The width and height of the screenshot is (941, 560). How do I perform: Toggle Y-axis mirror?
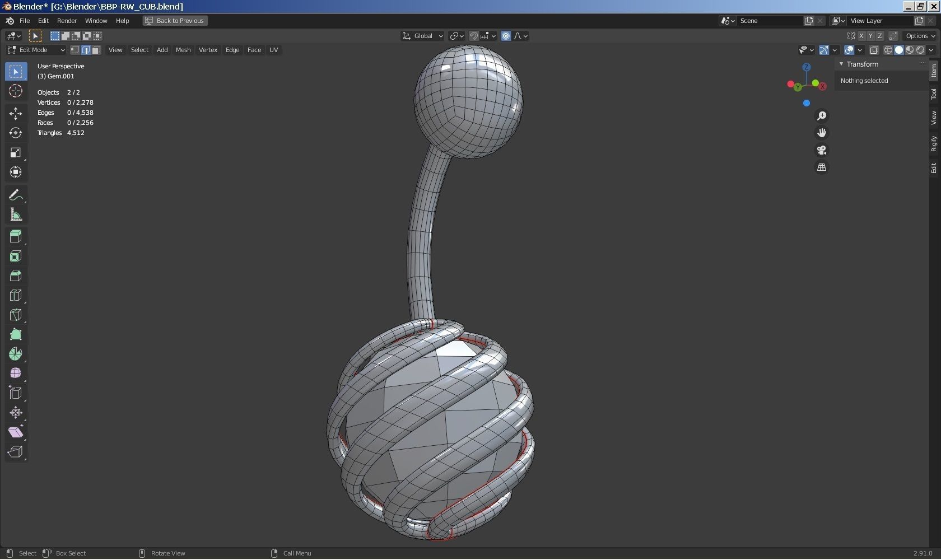(x=870, y=36)
